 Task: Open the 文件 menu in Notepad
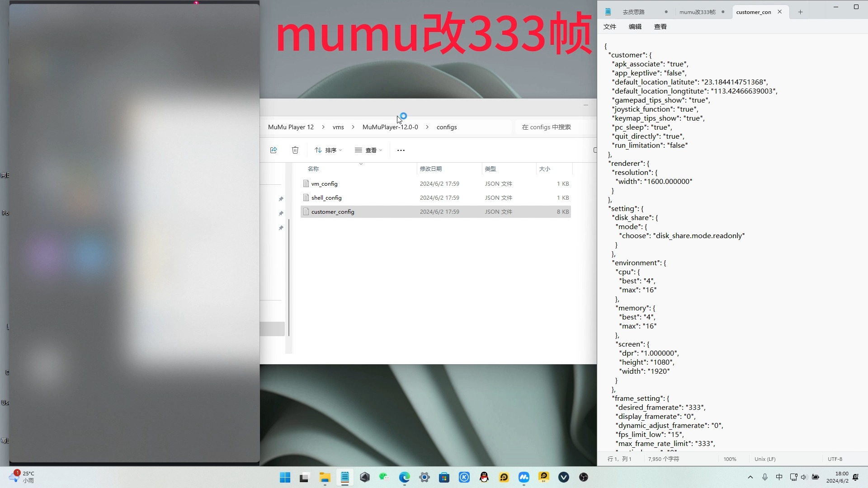610,27
